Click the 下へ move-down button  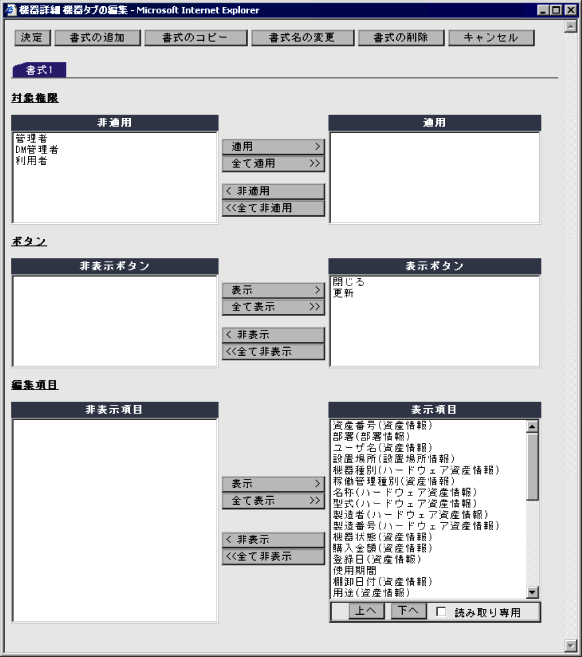(x=409, y=611)
